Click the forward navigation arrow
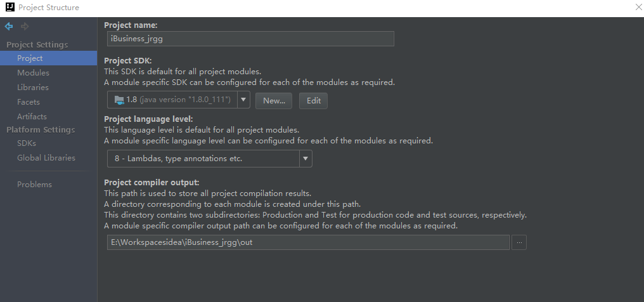 pyautogui.click(x=25, y=27)
